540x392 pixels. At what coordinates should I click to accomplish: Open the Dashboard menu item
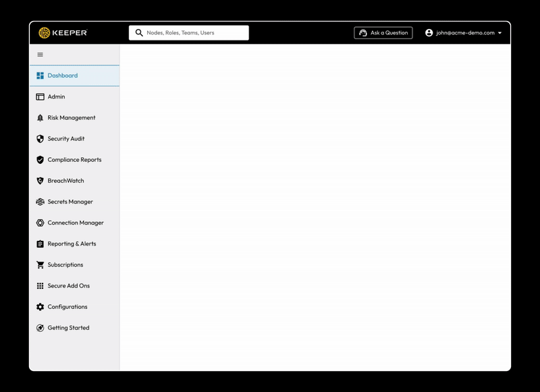75,76
